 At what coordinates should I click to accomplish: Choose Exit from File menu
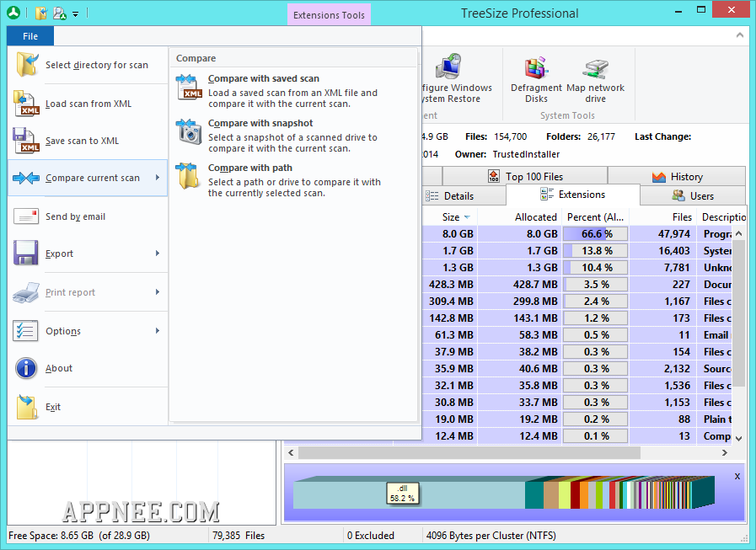[x=88, y=407]
